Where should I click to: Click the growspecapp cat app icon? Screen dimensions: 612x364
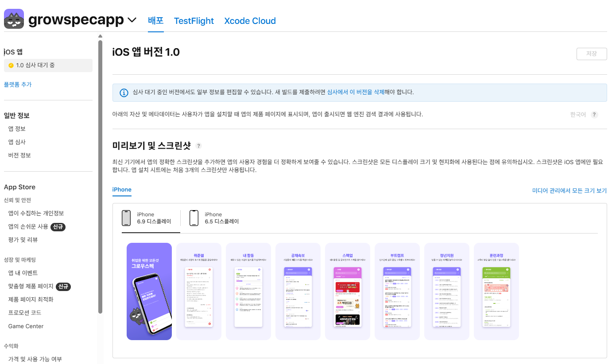14,20
